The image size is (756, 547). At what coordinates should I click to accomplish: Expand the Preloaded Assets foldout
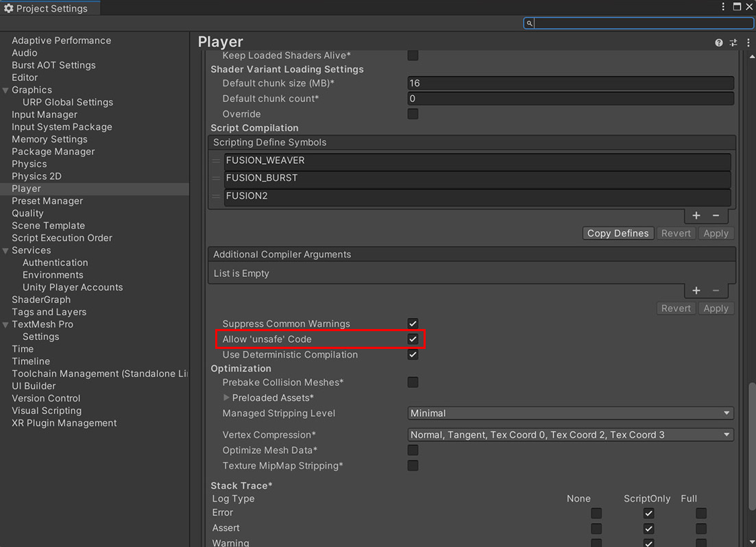click(227, 398)
